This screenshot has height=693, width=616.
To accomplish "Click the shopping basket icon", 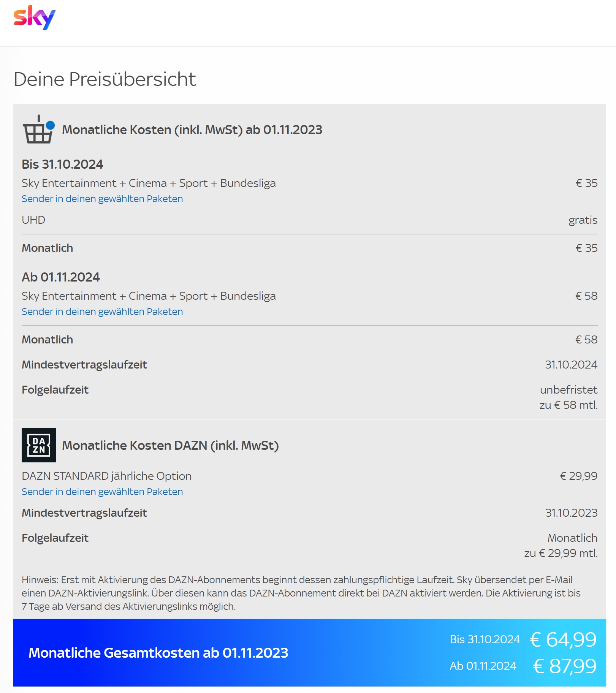I will pyautogui.click(x=38, y=130).
